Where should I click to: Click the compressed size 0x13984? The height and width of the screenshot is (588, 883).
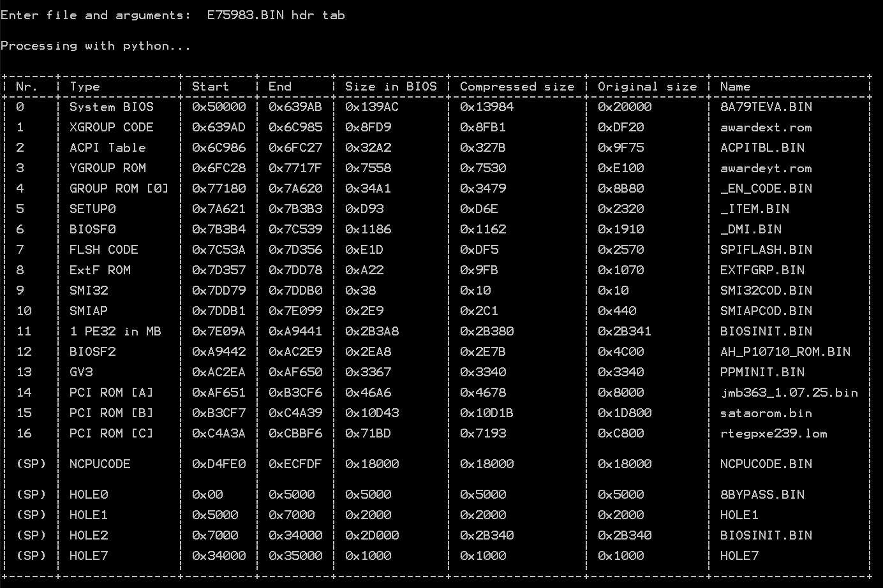[487, 107]
